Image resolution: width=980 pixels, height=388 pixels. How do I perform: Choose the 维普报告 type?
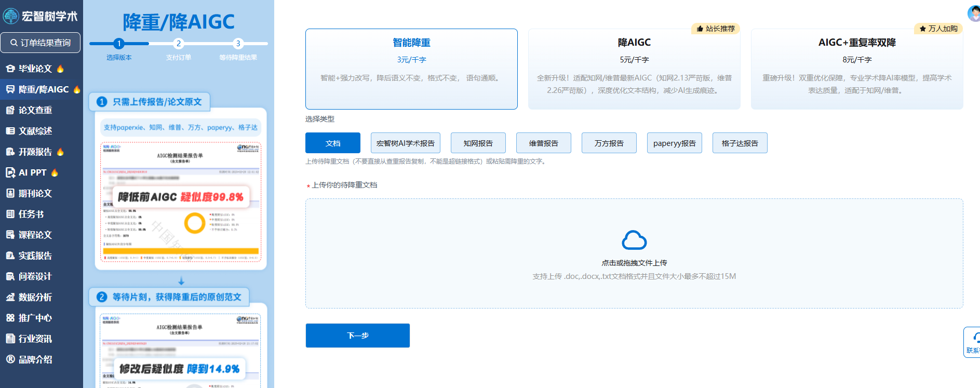pos(544,143)
